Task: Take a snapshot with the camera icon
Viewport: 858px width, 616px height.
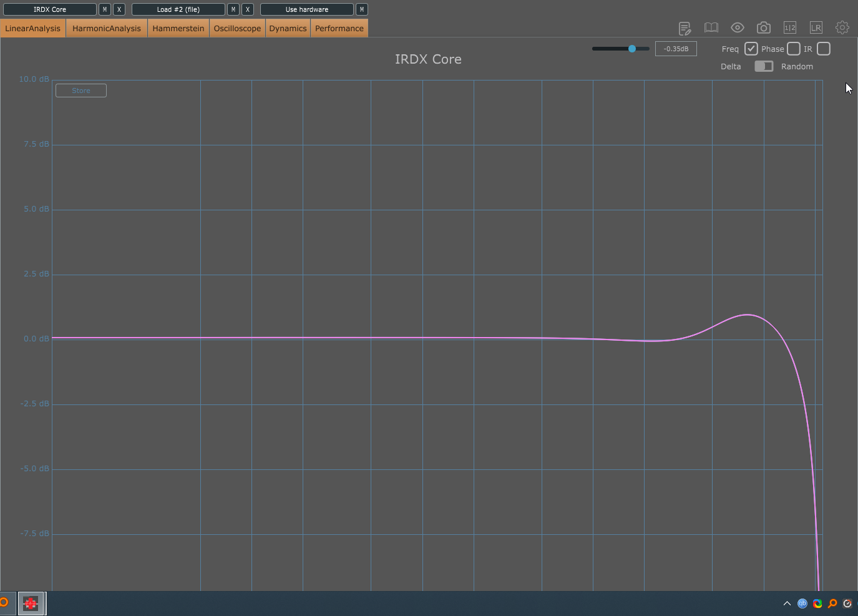Action: [764, 27]
